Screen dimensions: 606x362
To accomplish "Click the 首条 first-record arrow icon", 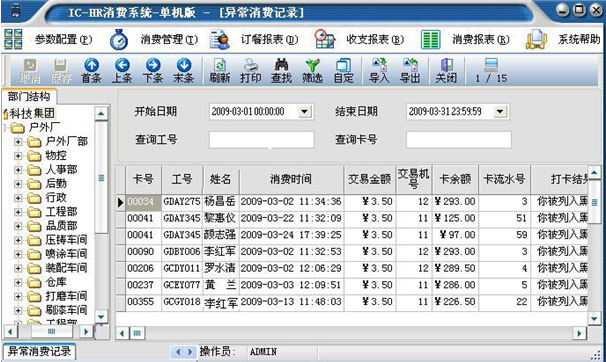I will click(92, 65).
